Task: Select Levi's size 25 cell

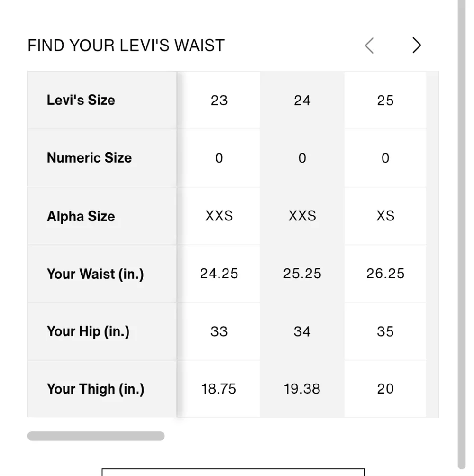Action: 385,101
